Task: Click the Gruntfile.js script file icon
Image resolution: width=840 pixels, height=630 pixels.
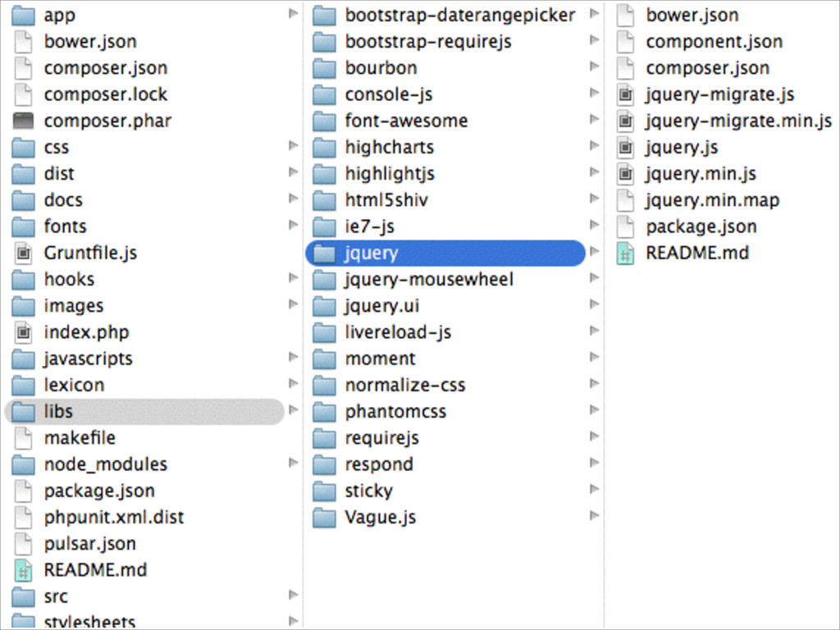Action: tap(23, 253)
